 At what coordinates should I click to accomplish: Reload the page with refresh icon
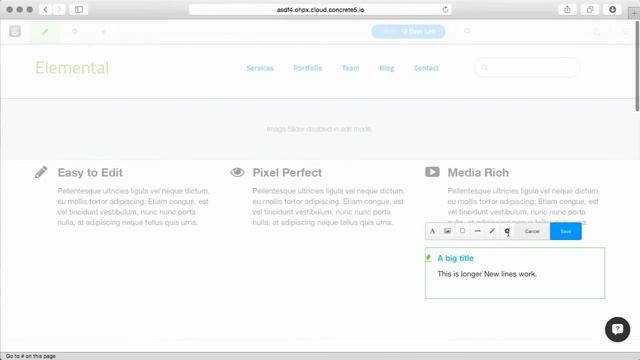click(445, 9)
